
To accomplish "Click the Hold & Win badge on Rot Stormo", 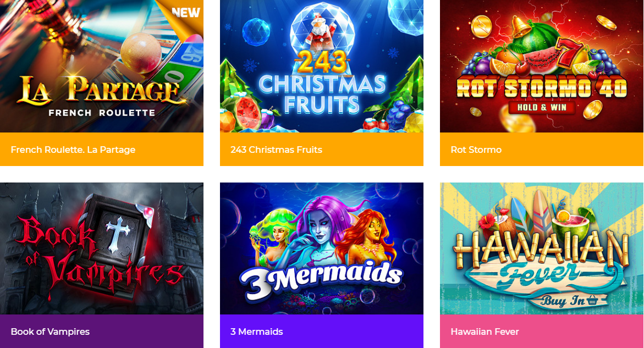I will click(x=542, y=108).
